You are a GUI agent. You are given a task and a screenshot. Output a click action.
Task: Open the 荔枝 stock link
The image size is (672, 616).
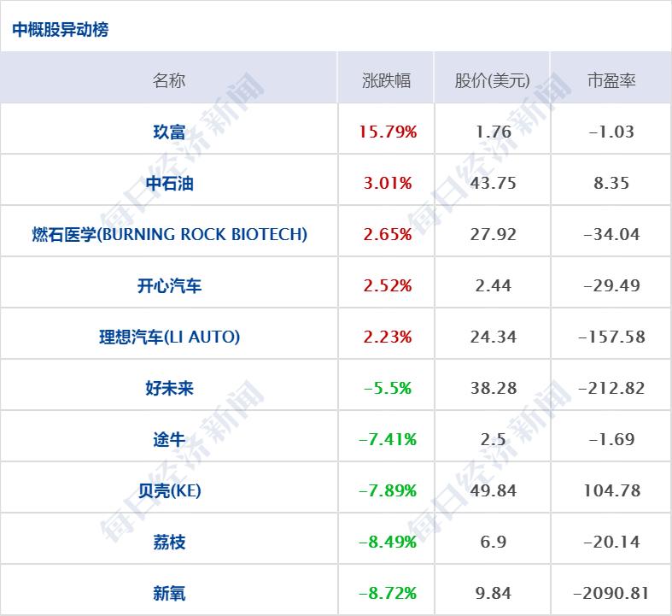[169, 542]
